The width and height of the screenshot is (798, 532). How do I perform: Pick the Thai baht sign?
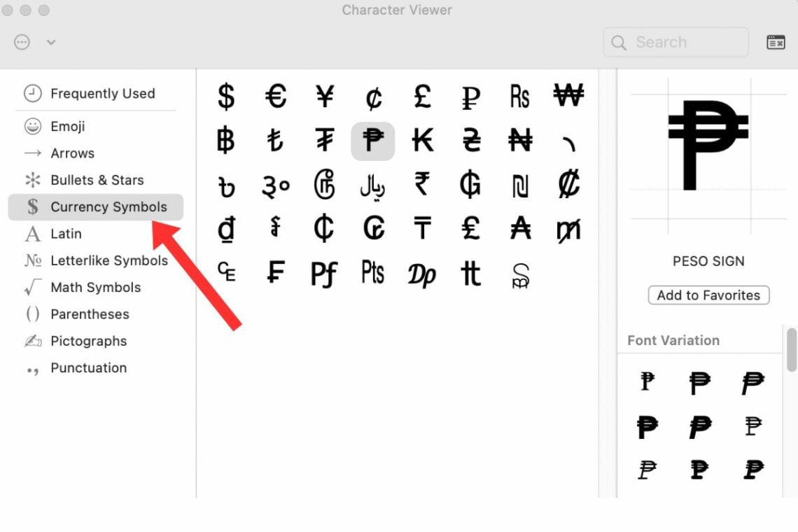[226, 141]
